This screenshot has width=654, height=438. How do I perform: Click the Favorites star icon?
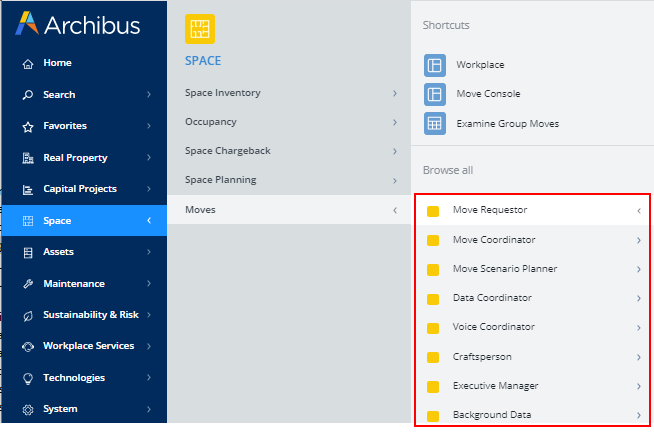28,127
